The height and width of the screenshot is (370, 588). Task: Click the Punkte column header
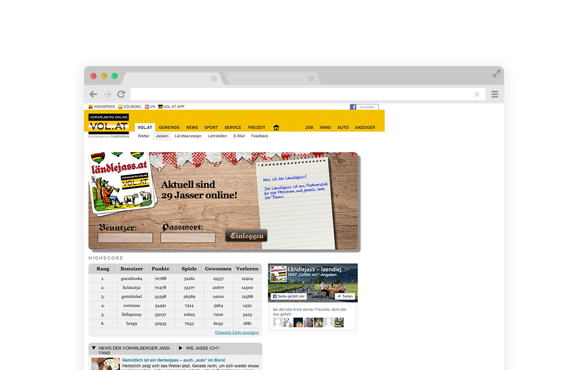(161, 269)
